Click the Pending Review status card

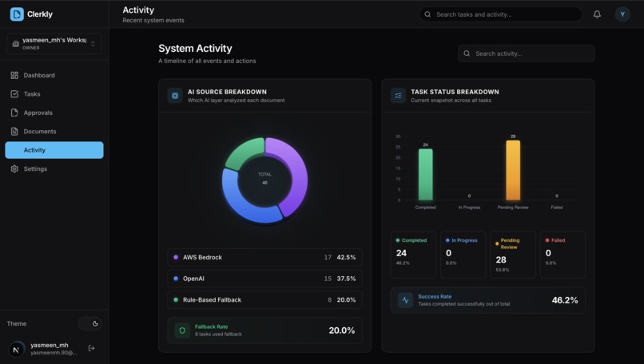(x=513, y=255)
